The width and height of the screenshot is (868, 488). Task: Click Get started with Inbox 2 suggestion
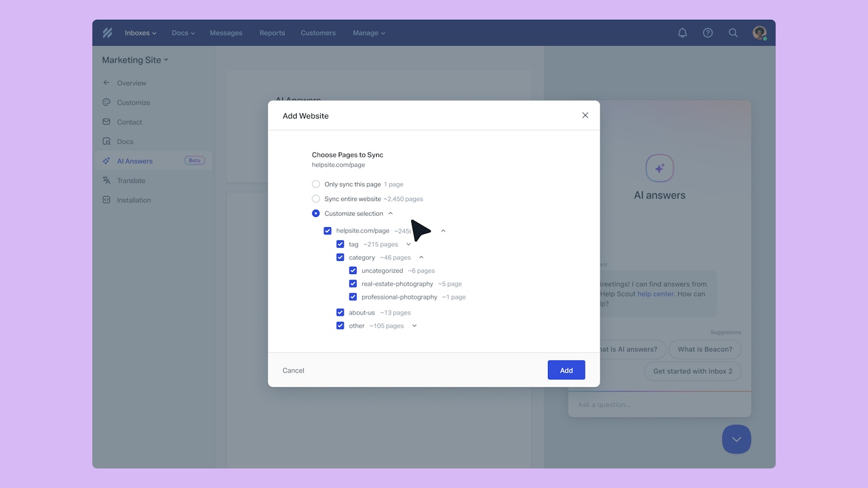pyautogui.click(x=693, y=371)
